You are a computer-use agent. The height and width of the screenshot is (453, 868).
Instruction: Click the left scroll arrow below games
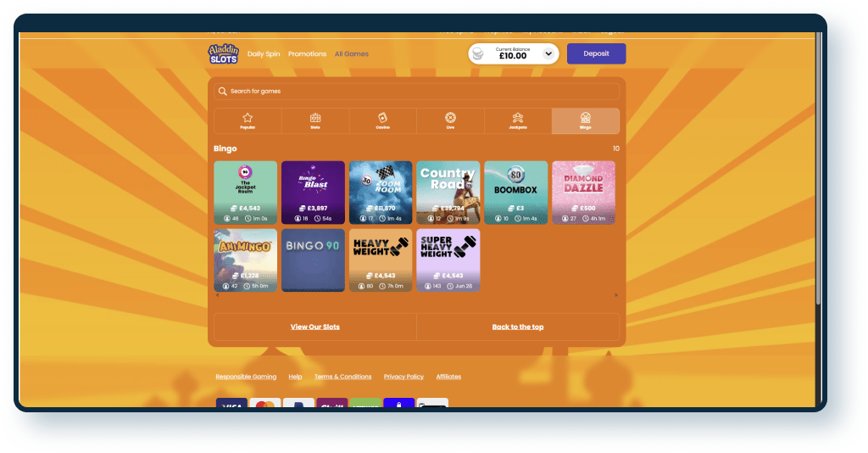point(217,295)
